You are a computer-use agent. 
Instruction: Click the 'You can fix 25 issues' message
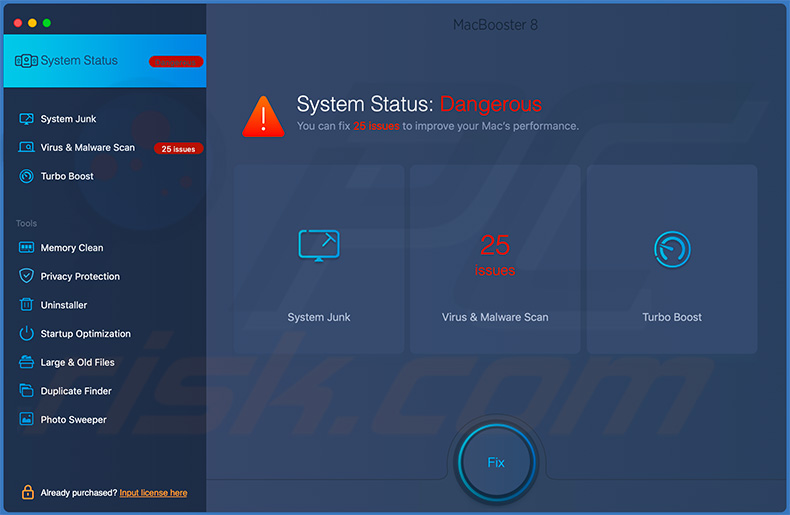(x=437, y=126)
